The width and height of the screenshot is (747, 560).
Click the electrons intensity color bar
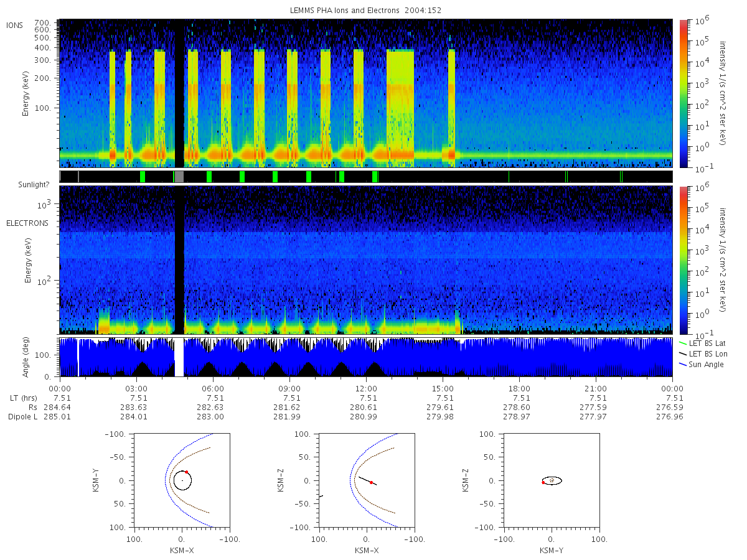(x=683, y=260)
